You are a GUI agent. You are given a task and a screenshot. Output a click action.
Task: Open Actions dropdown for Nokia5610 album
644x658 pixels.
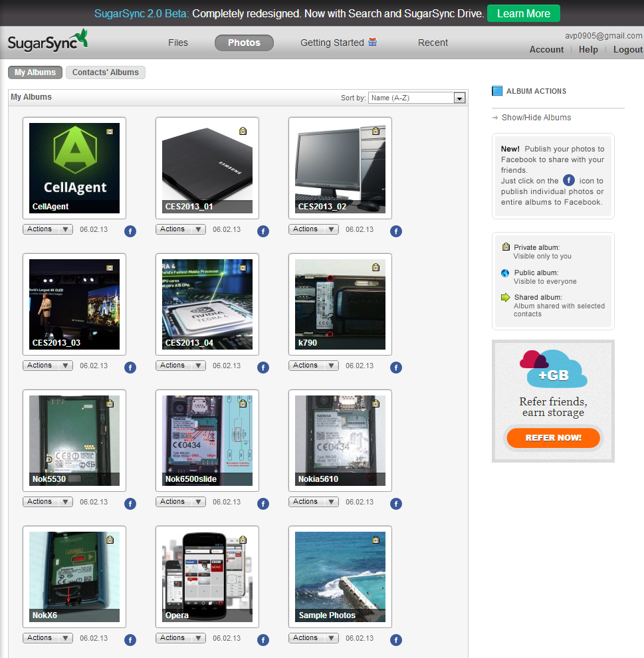pyautogui.click(x=314, y=501)
